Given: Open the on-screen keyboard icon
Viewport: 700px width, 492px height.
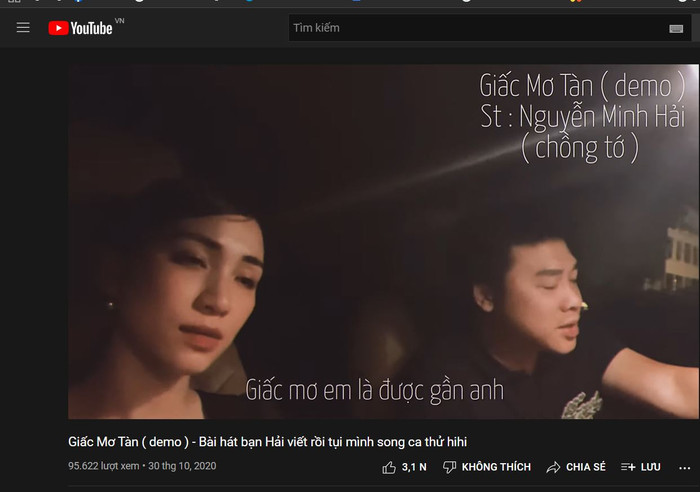Looking at the screenshot, I should (676, 29).
